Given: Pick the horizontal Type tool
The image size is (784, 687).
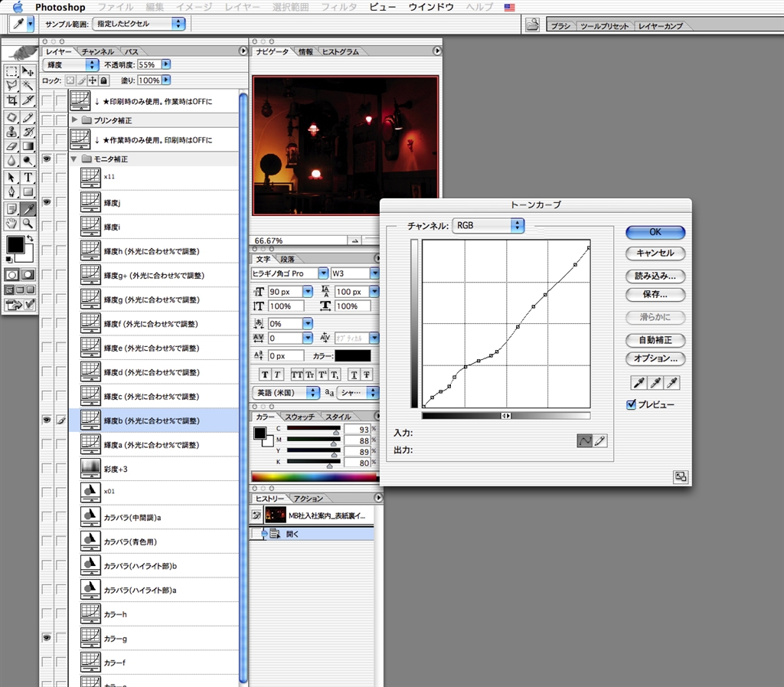Looking at the screenshot, I should point(28,178).
